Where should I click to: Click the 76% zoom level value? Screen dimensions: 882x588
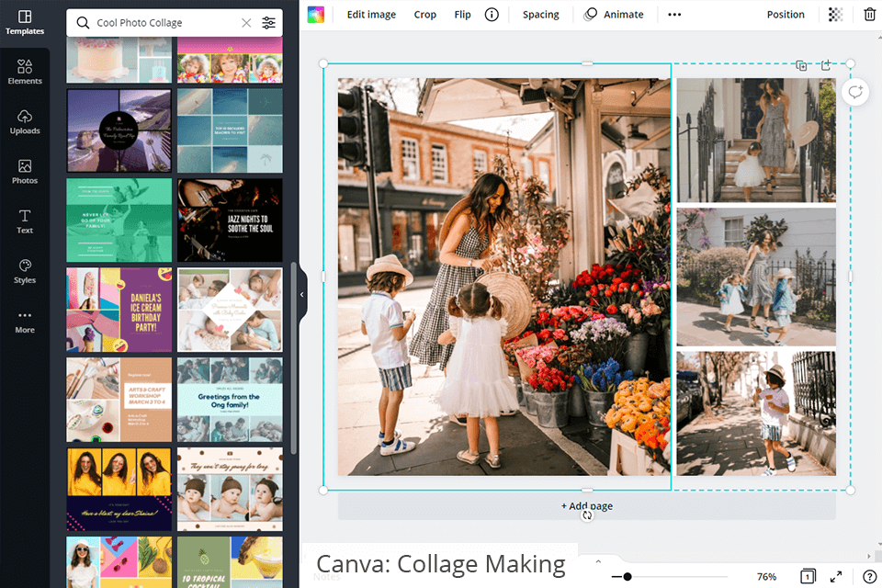point(766,577)
